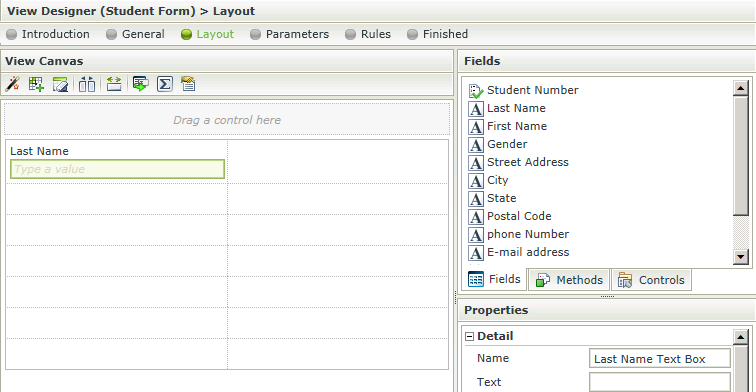Go to the Rules step

(x=368, y=34)
